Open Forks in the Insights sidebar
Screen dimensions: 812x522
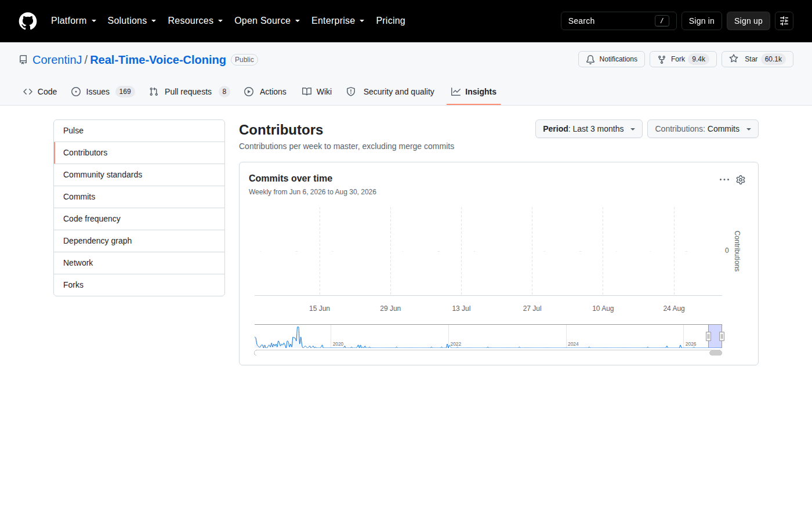click(x=139, y=285)
